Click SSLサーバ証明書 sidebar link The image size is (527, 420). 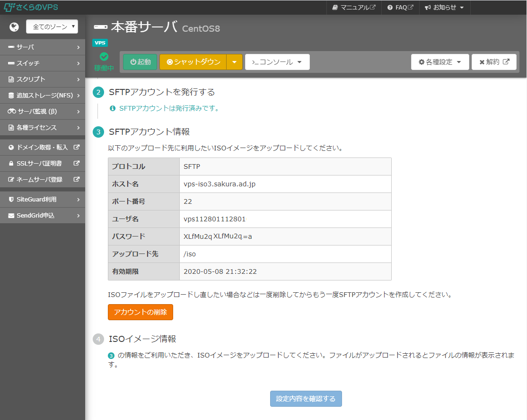click(x=43, y=164)
